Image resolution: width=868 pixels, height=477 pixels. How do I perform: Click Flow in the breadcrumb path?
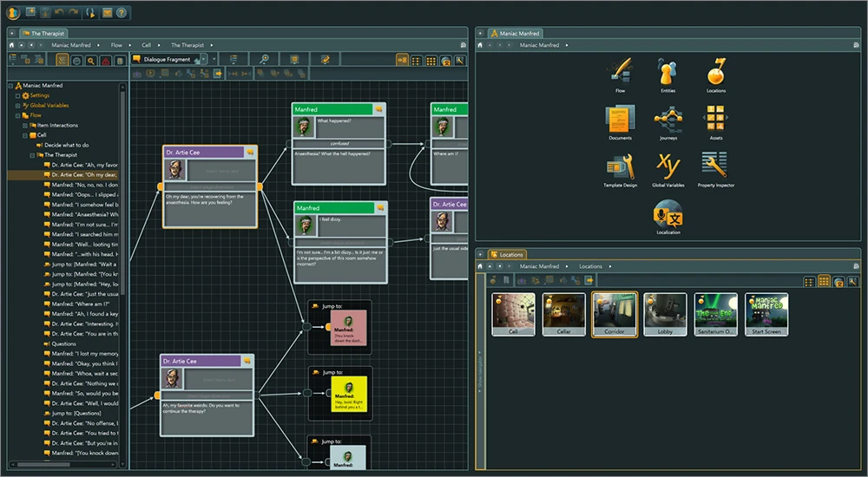pyautogui.click(x=116, y=45)
